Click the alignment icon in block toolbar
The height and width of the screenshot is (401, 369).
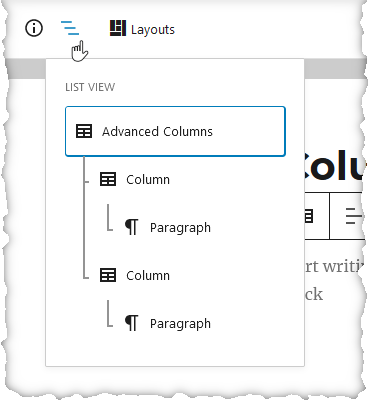(353, 216)
